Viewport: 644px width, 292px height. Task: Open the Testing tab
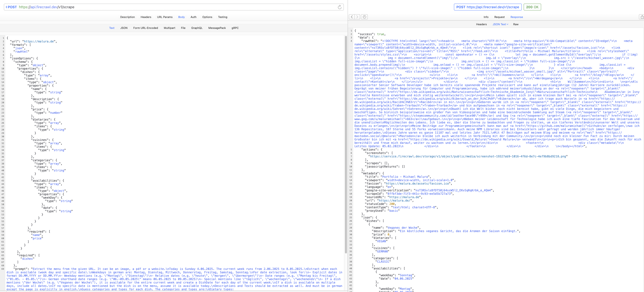click(222, 17)
